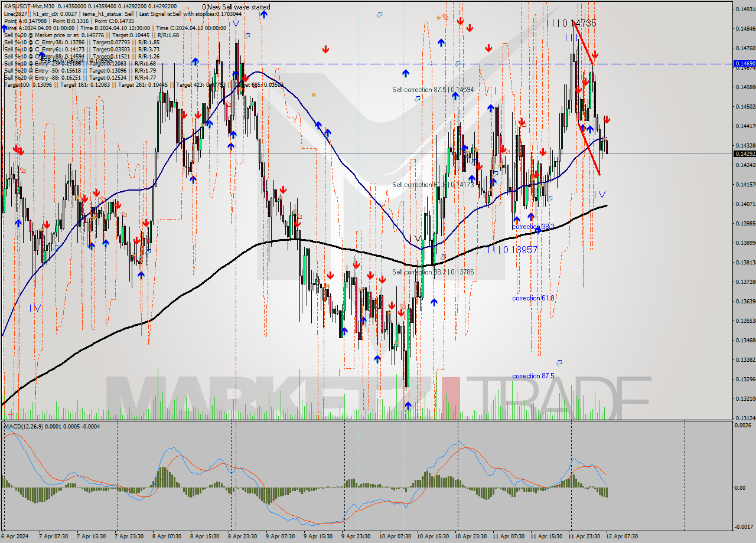Click the 0.14934 price axis value

[x=745, y=9]
